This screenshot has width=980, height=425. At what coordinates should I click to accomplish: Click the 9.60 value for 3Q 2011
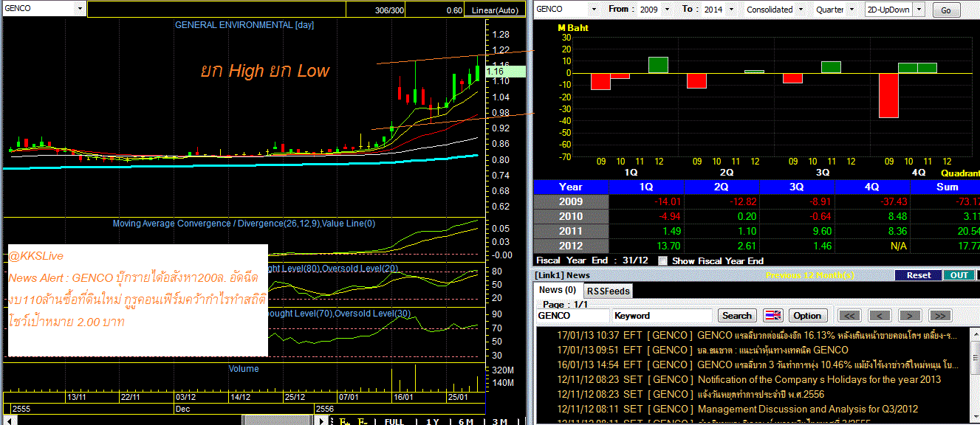tap(821, 231)
